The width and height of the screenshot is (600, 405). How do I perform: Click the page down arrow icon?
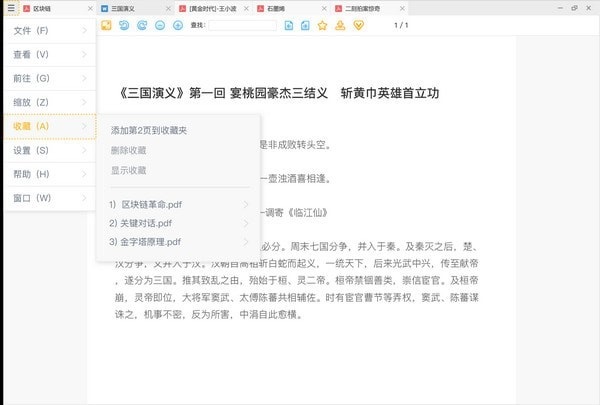pos(289,25)
